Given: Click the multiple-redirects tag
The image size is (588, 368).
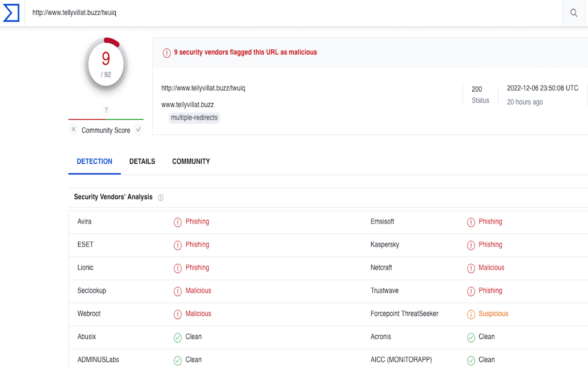Looking at the screenshot, I should pos(194,118).
